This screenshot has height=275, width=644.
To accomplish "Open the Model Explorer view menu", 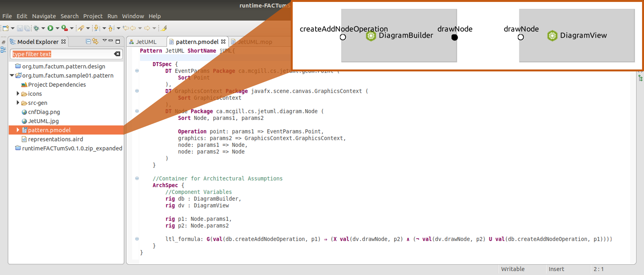I will (x=104, y=41).
